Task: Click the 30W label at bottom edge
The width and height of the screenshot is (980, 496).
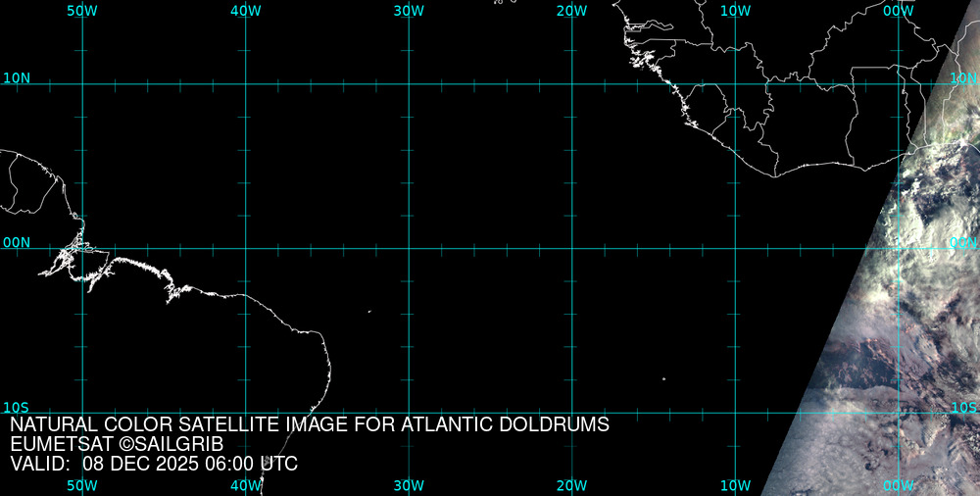Action: 409,485
